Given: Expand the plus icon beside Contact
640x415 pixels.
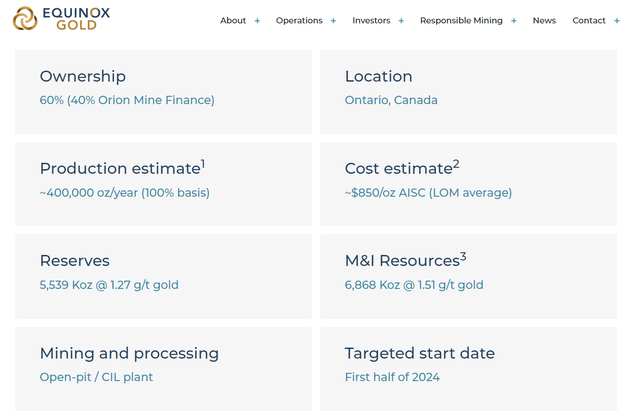Looking at the screenshot, I should (617, 21).
